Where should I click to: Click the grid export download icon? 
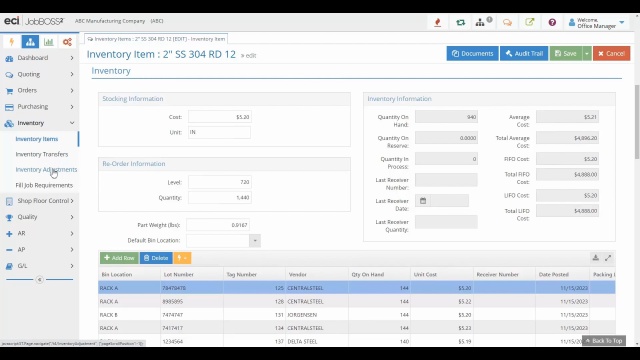(x=596, y=258)
